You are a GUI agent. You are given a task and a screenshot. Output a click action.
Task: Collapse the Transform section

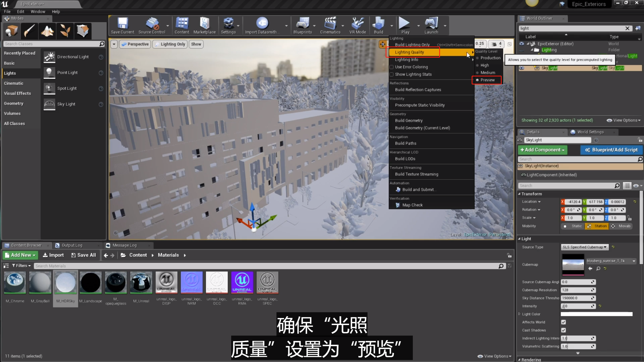519,194
